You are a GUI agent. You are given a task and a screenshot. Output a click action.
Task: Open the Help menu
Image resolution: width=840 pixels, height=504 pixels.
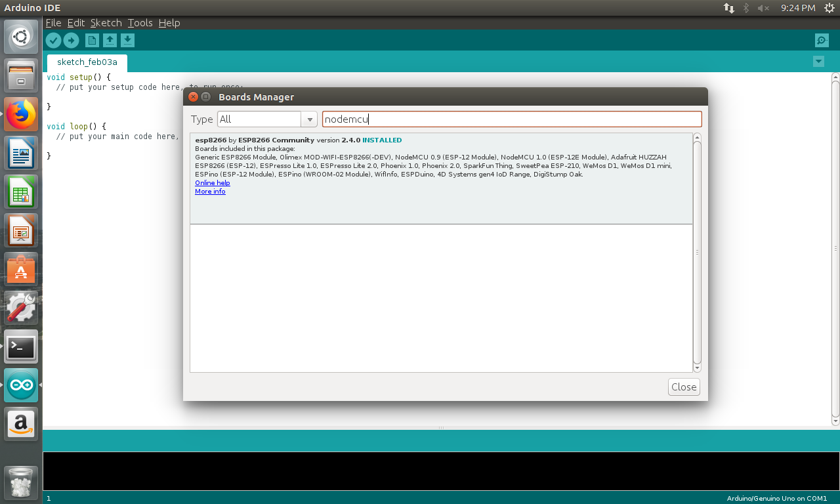pos(169,23)
